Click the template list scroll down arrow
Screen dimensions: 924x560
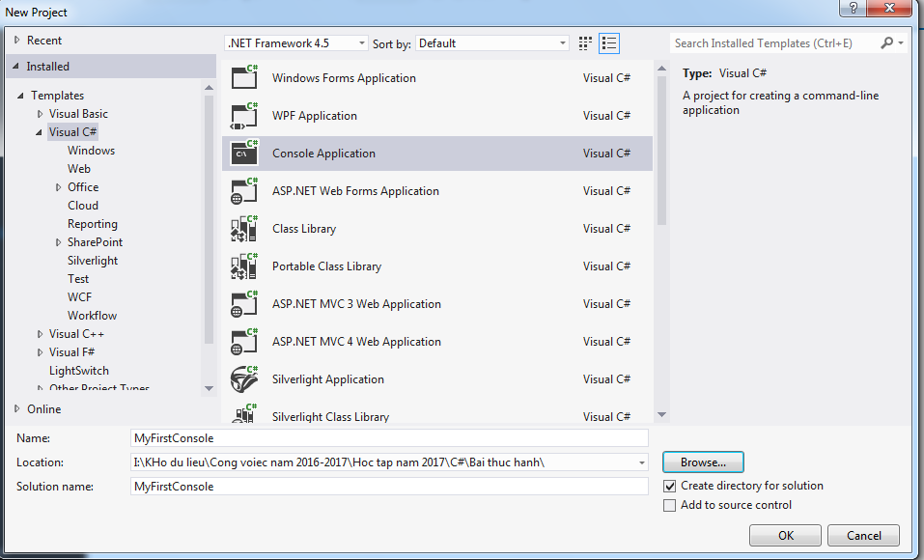point(661,415)
